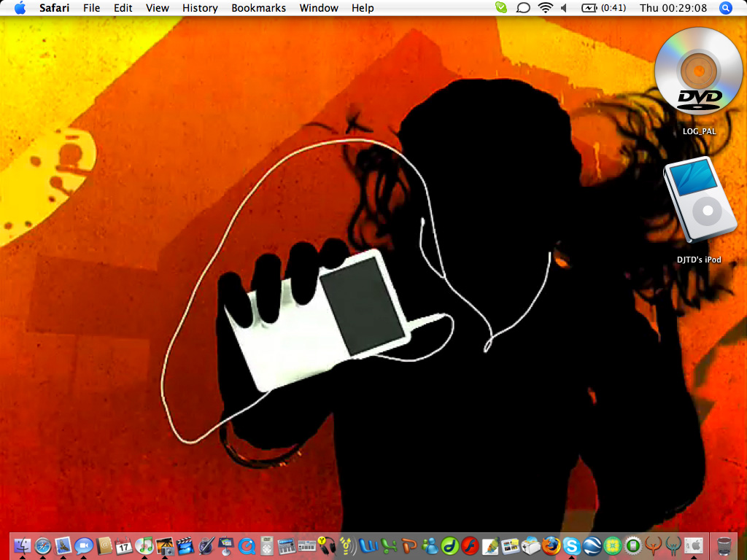The width and height of the screenshot is (747, 560).
Task: Launch QuickTime Player from the Dock
Action: click(247, 545)
